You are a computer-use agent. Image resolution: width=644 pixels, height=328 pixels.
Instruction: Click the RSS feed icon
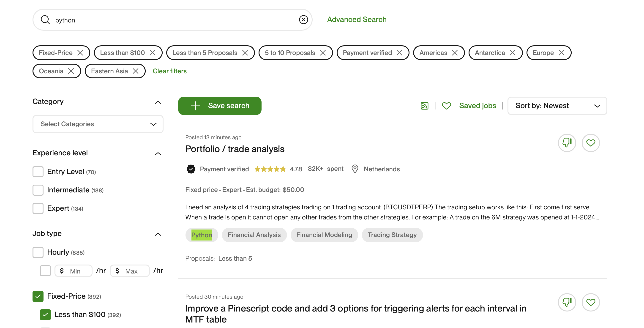pyautogui.click(x=424, y=106)
